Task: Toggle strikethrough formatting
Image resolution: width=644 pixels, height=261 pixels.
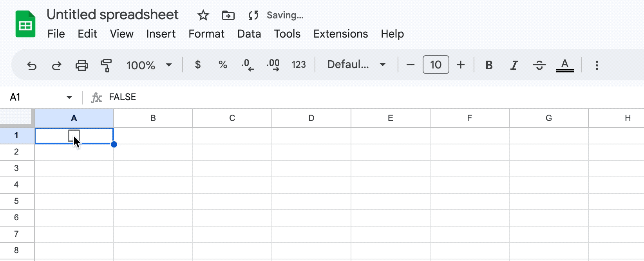Action: (x=539, y=65)
